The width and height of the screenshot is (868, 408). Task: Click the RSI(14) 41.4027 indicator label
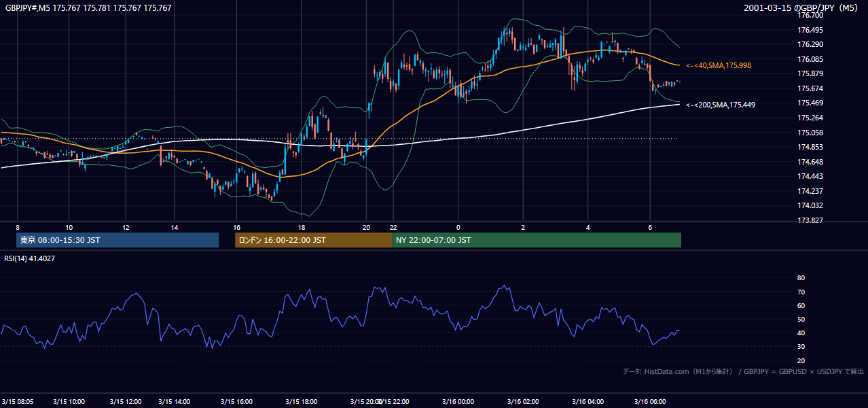(x=30, y=258)
